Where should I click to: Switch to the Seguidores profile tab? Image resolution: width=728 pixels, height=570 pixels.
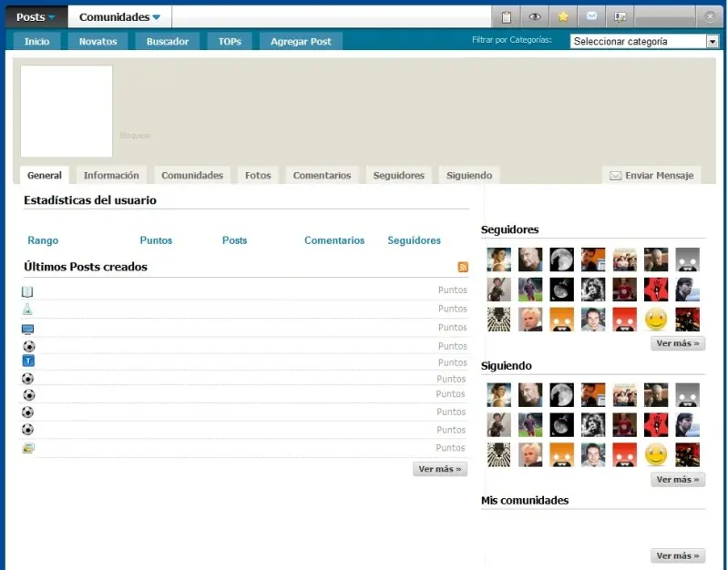point(399,176)
